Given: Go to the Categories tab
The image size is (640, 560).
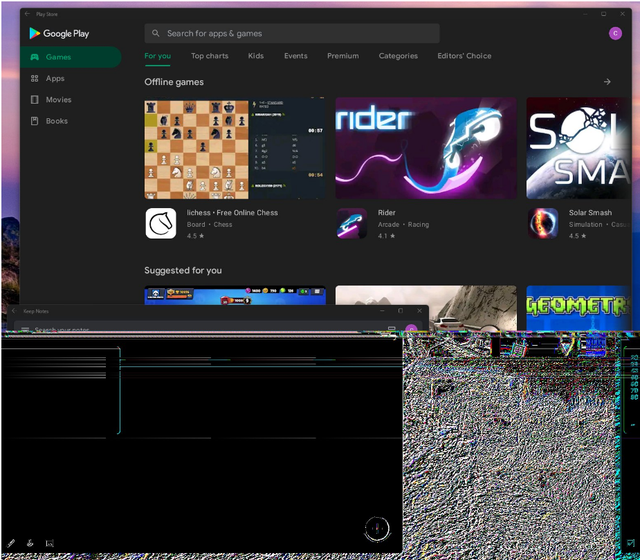Looking at the screenshot, I should pos(398,56).
